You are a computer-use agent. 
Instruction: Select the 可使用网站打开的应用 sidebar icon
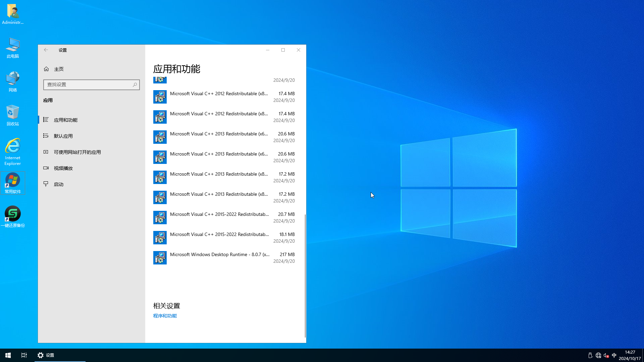[46, 152]
